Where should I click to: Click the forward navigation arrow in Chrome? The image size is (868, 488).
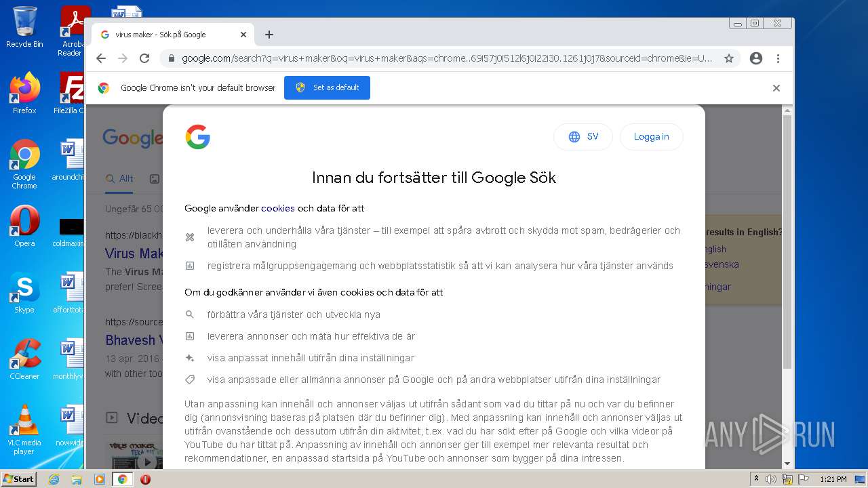pyautogui.click(x=123, y=58)
